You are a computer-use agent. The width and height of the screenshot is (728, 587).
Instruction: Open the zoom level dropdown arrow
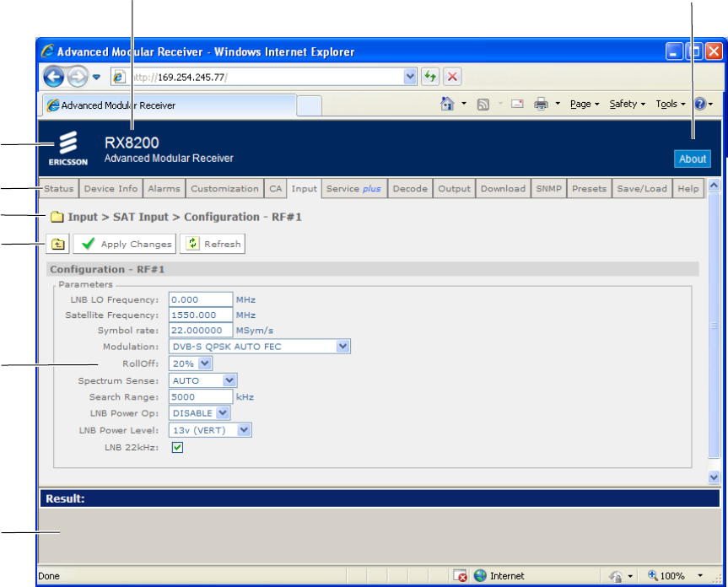click(x=699, y=576)
